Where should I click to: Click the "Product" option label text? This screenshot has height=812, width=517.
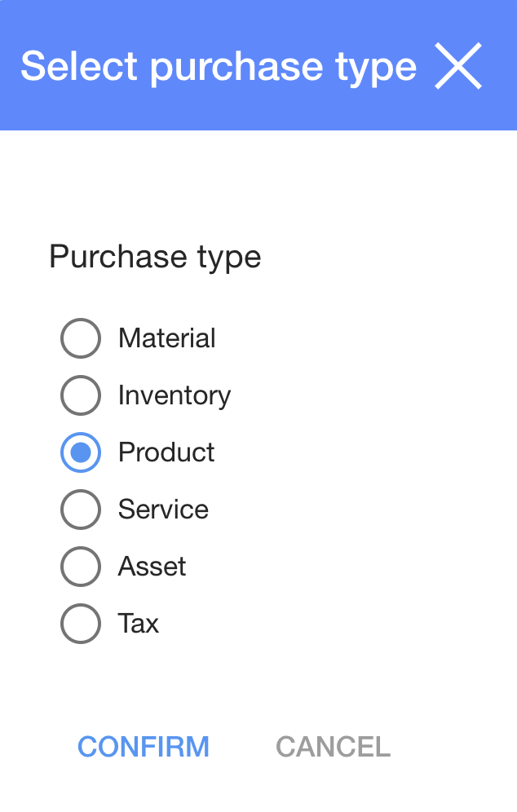166,452
